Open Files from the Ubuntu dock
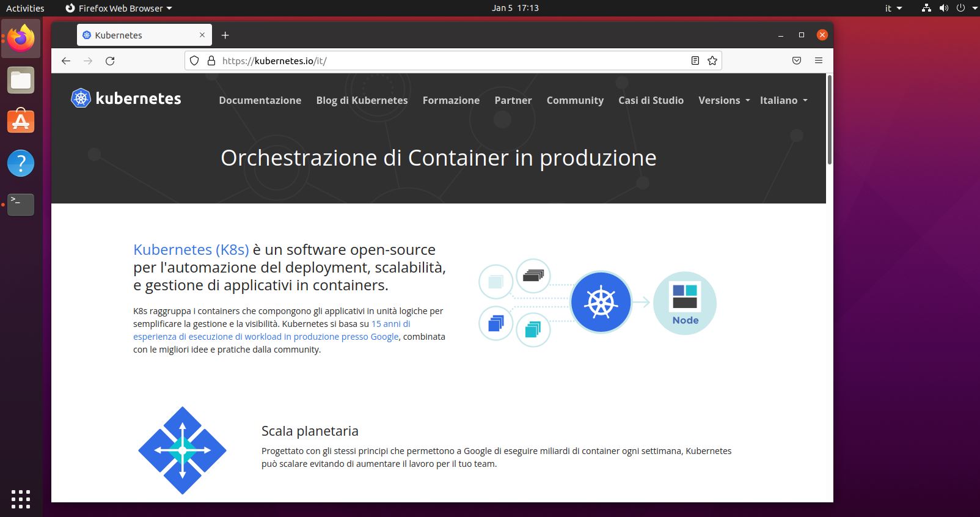 [21, 80]
